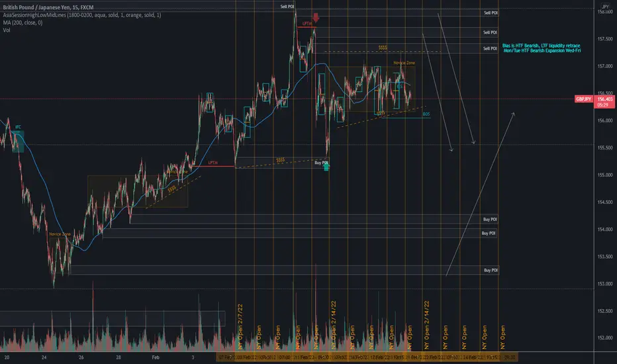This screenshot has width=617, height=364.
Task: Select the Buy POI label beside the green arrow
Action: [320, 163]
